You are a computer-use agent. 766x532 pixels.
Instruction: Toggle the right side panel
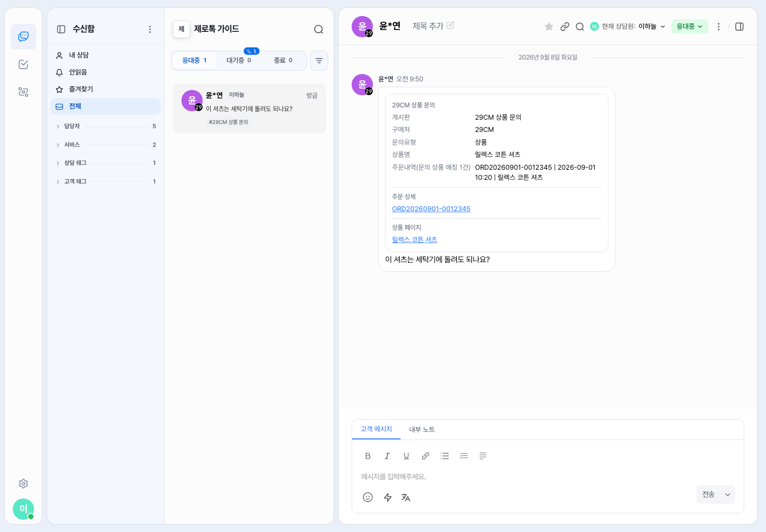[x=739, y=27]
